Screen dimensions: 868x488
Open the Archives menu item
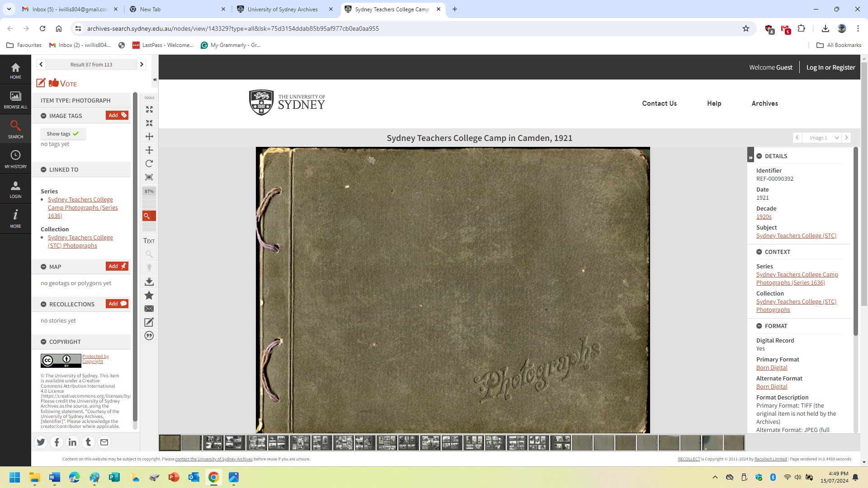point(764,103)
